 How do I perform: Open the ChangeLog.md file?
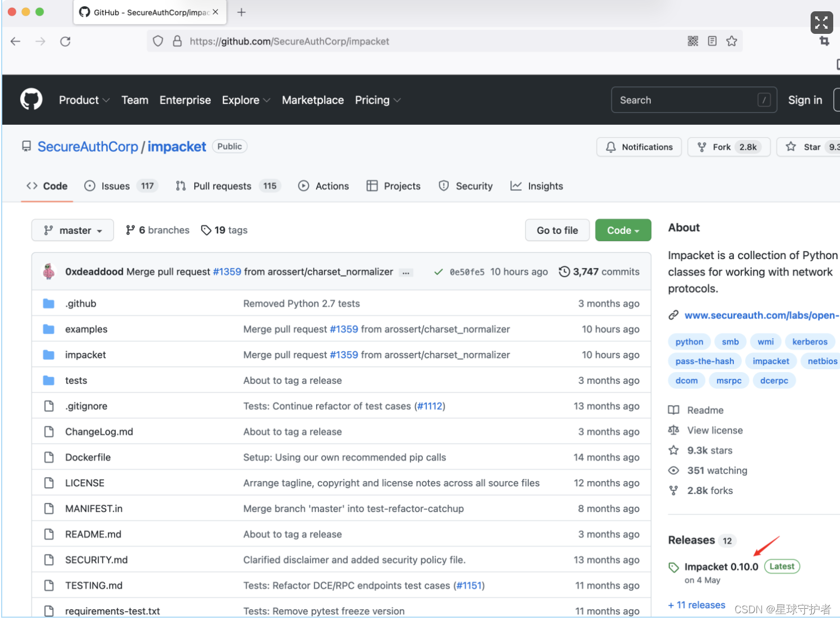[x=99, y=432]
